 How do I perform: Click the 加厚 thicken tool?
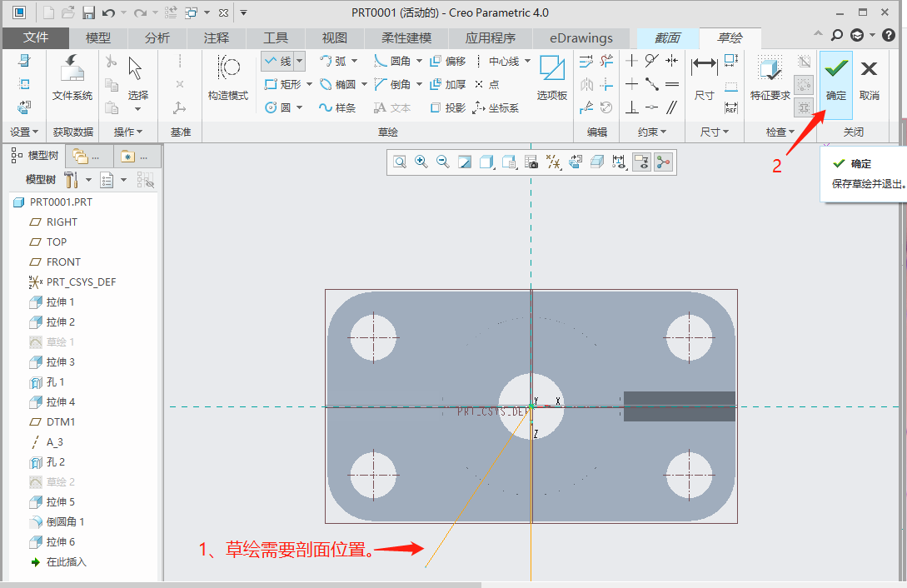click(x=448, y=84)
